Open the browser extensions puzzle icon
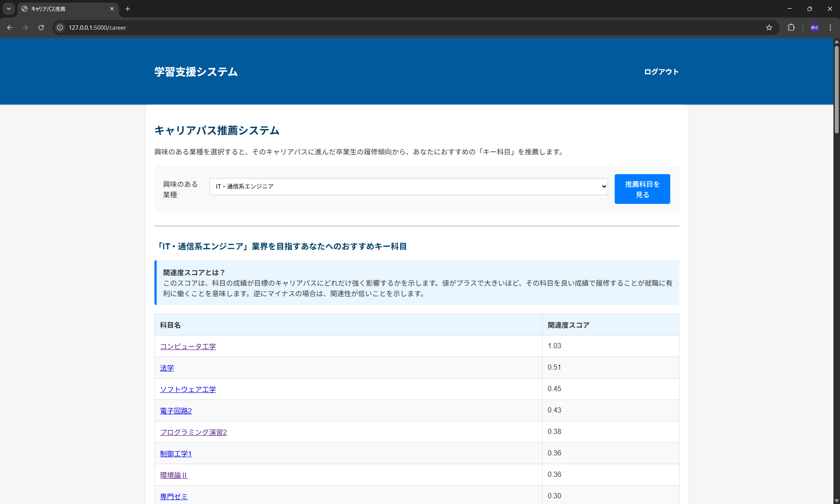Viewport: 840px width, 504px height. pos(791,28)
